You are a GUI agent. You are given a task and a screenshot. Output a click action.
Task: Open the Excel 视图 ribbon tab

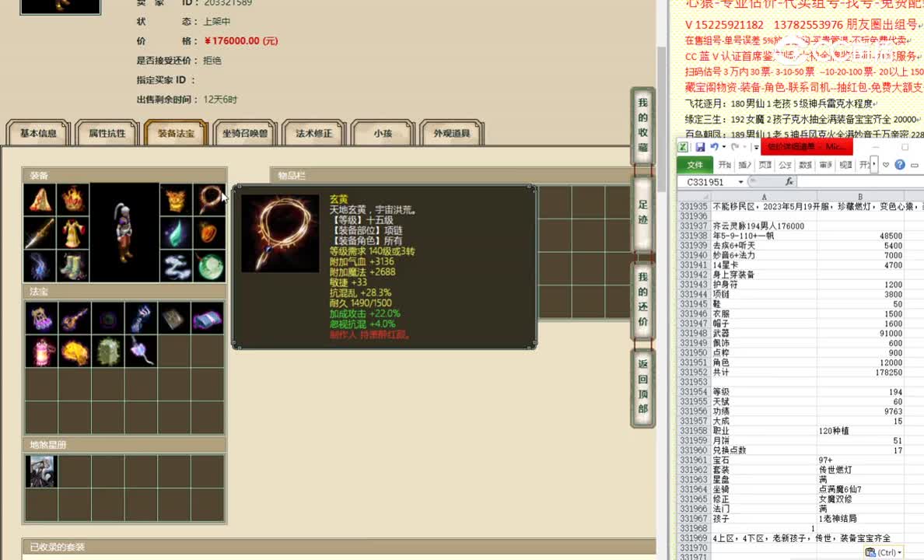[x=845, y=165]
